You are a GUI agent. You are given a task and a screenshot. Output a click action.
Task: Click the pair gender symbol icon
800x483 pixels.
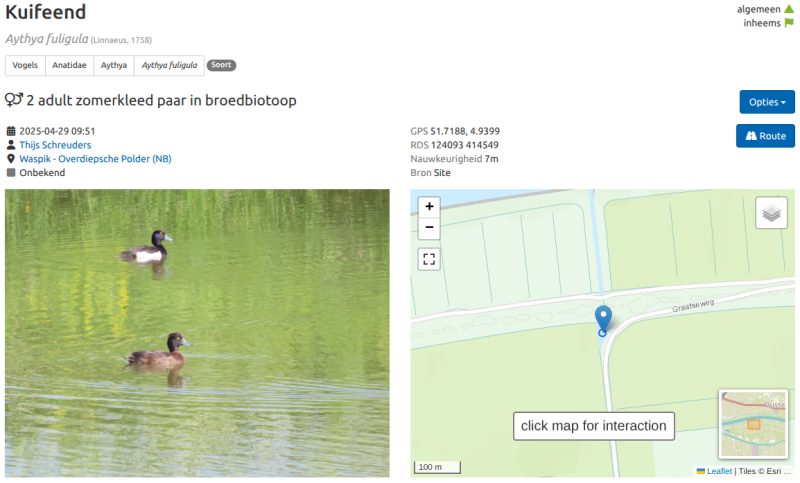(x=14, y=101)
